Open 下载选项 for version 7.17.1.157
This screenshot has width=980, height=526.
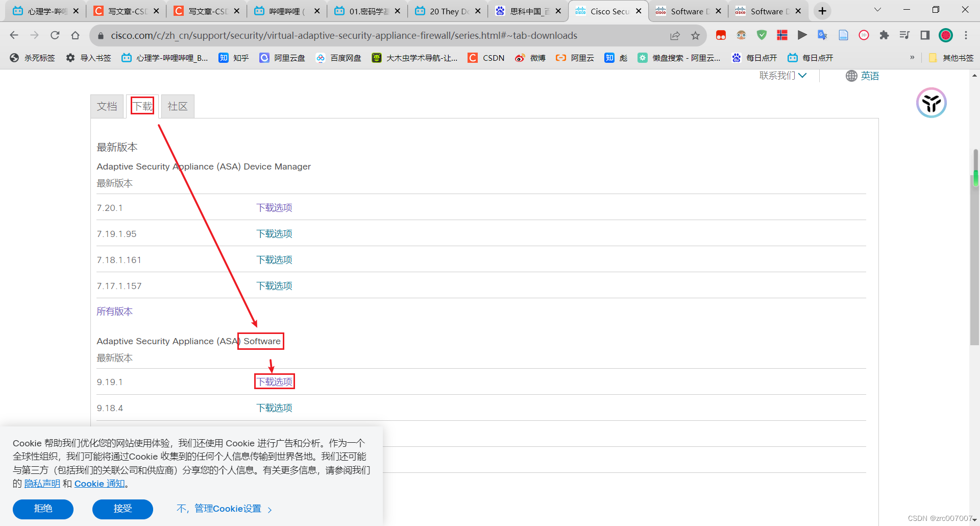[275, 286]
